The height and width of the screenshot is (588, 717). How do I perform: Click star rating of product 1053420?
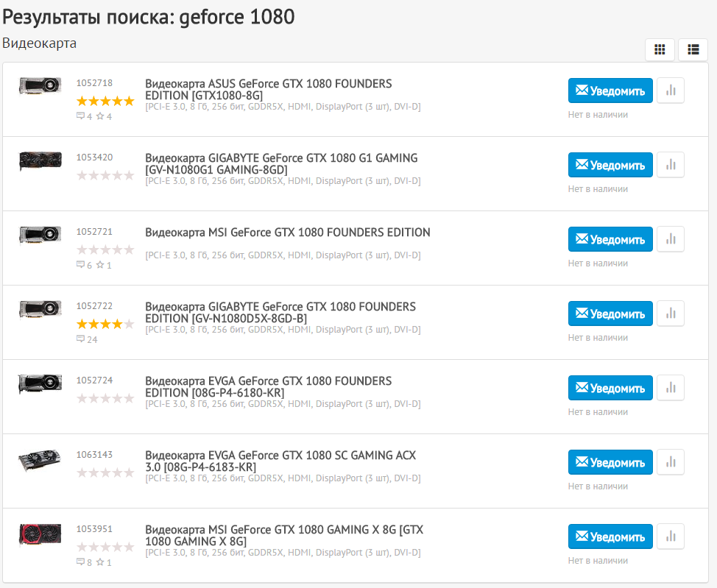point(105,175)
